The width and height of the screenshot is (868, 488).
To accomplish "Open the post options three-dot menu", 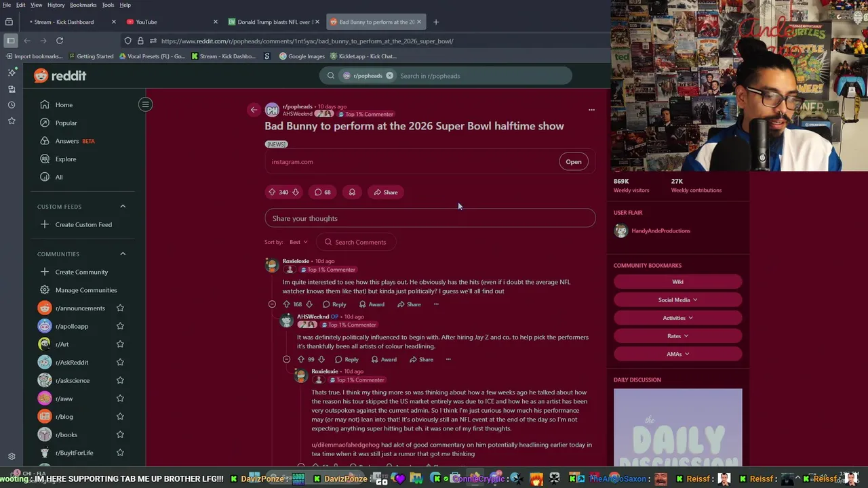I will (x=591, y=110).
